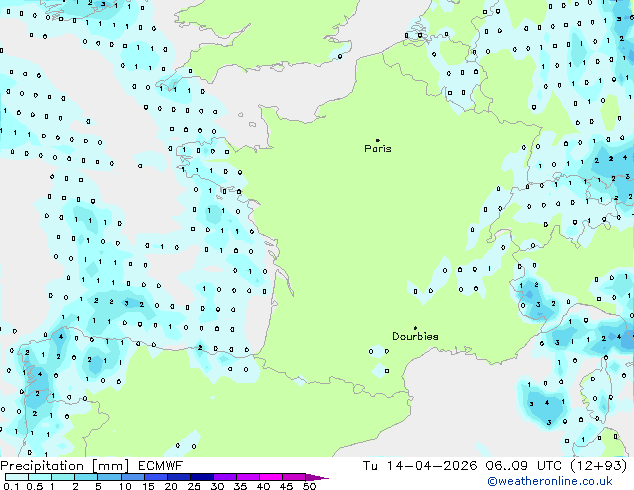
Task: Click the above-50 mm legend arrow tip
Action: point(317,478)
